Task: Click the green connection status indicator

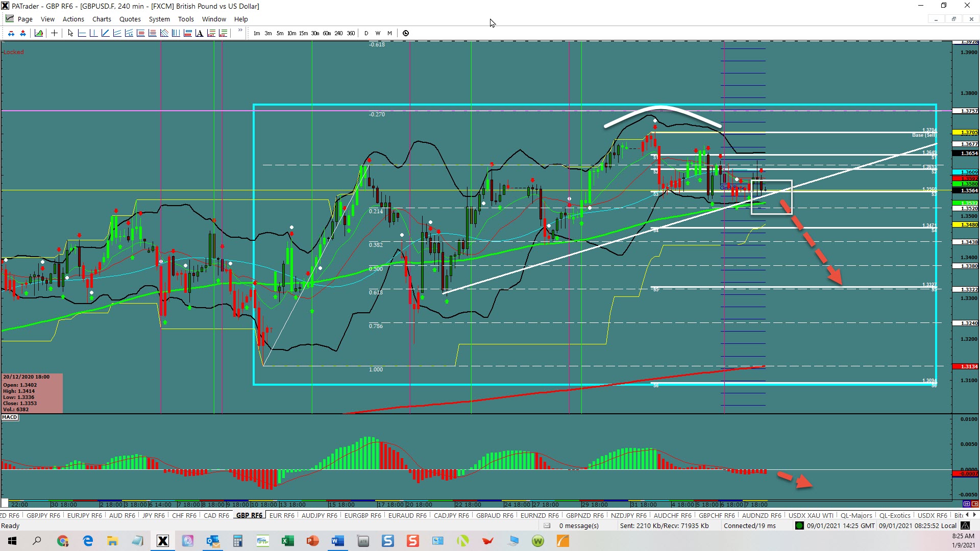Action: click(x=799, y=525)
